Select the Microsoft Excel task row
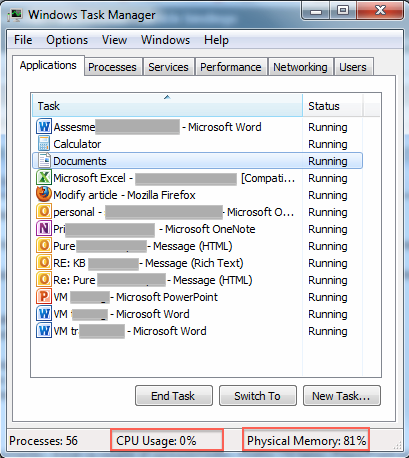 pyautogui.click(x=197, y=178)
